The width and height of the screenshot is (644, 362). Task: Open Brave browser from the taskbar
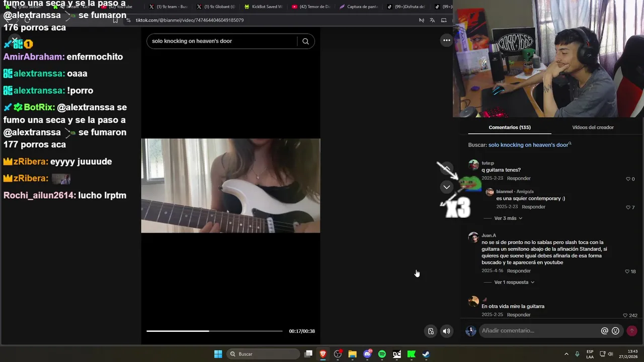click(x=323, y=354)
